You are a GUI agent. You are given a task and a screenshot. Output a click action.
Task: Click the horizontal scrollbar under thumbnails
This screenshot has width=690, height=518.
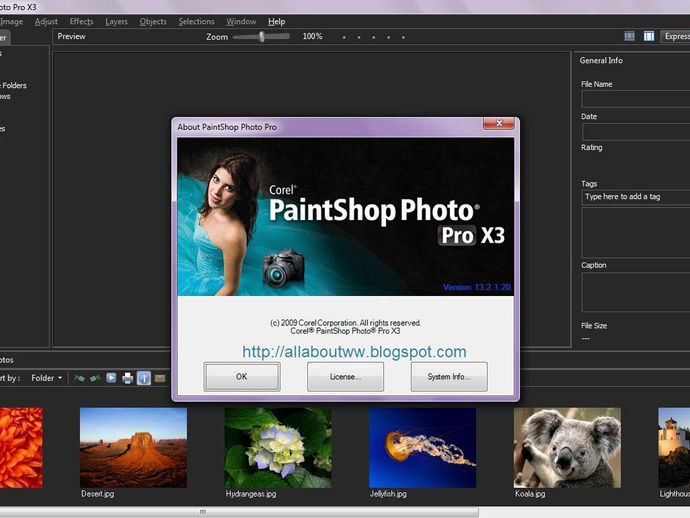click(239, 512)
